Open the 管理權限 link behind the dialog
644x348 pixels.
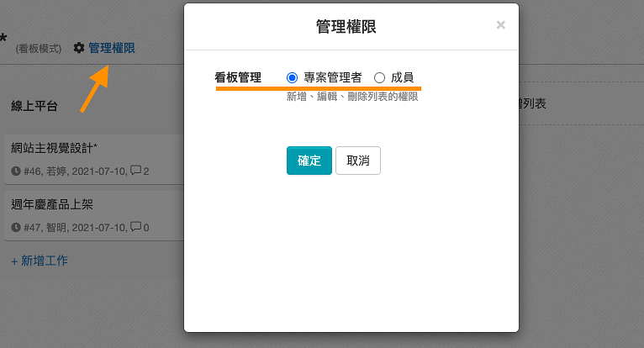point(112,48)
